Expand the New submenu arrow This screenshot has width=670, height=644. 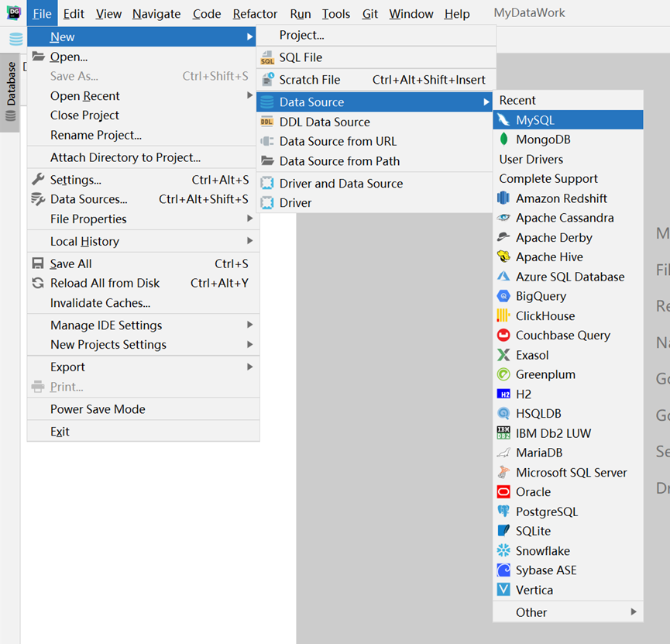tap(250, 36)
